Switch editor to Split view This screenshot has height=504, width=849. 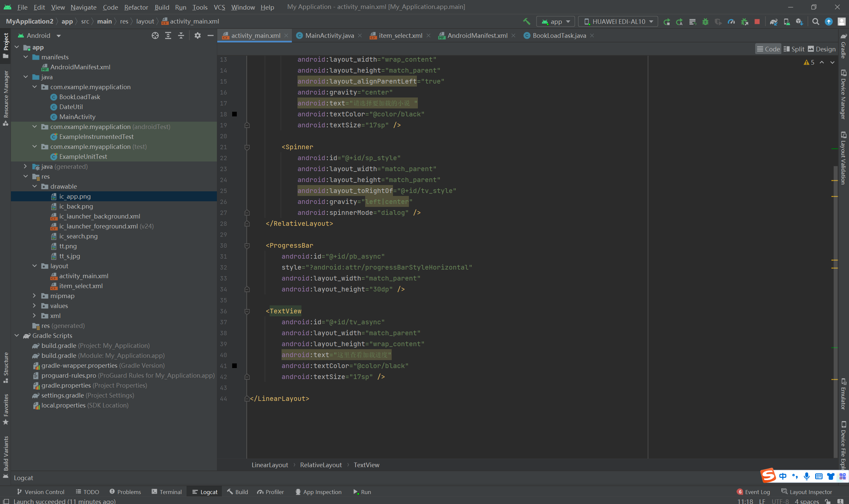794,49
